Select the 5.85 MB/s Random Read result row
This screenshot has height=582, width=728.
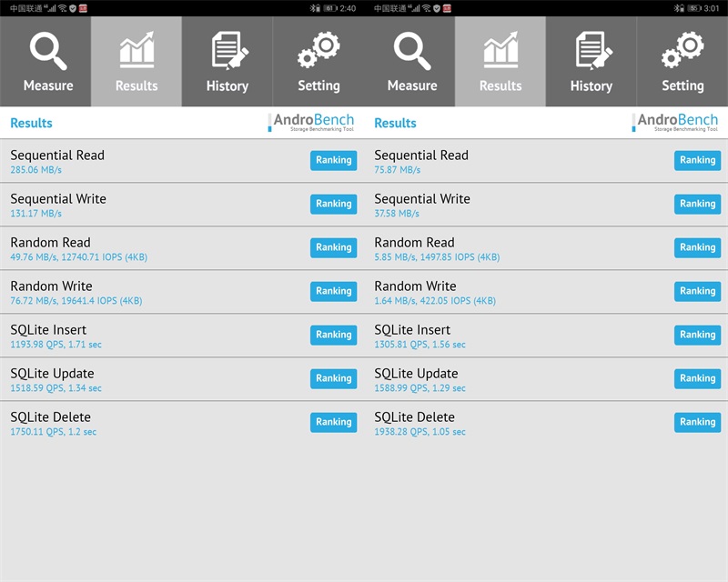pyautogui.click(x=500, y=248)
